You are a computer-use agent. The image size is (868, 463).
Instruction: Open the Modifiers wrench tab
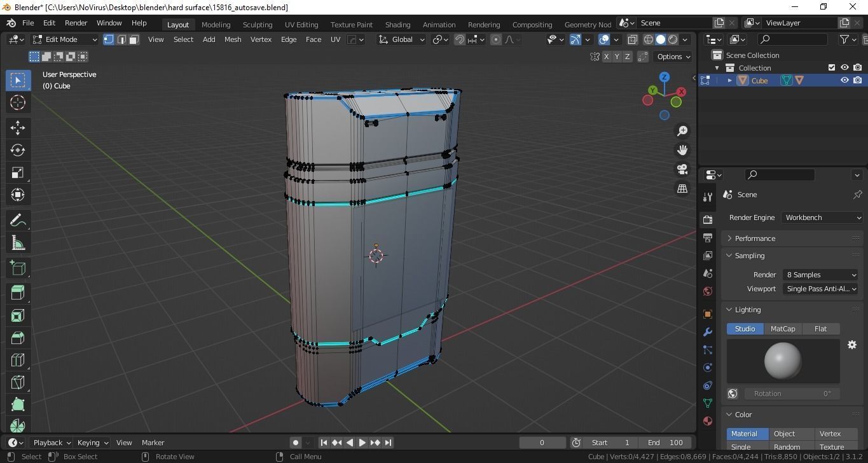coord(708,332)
